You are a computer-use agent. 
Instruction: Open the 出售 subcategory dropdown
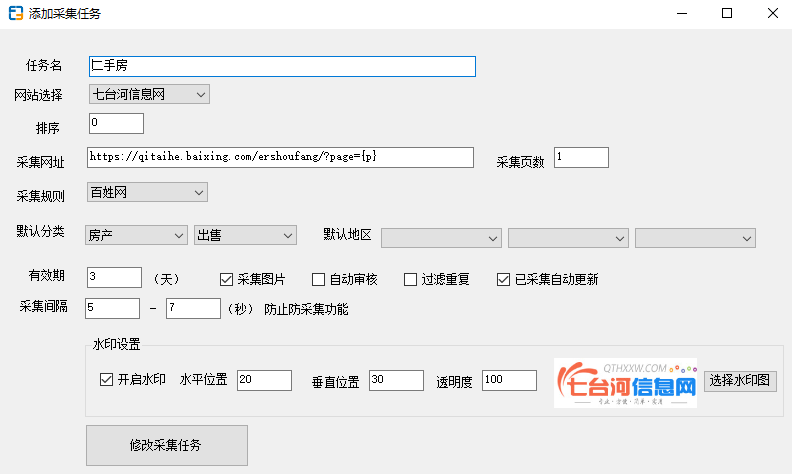[245, 235]
